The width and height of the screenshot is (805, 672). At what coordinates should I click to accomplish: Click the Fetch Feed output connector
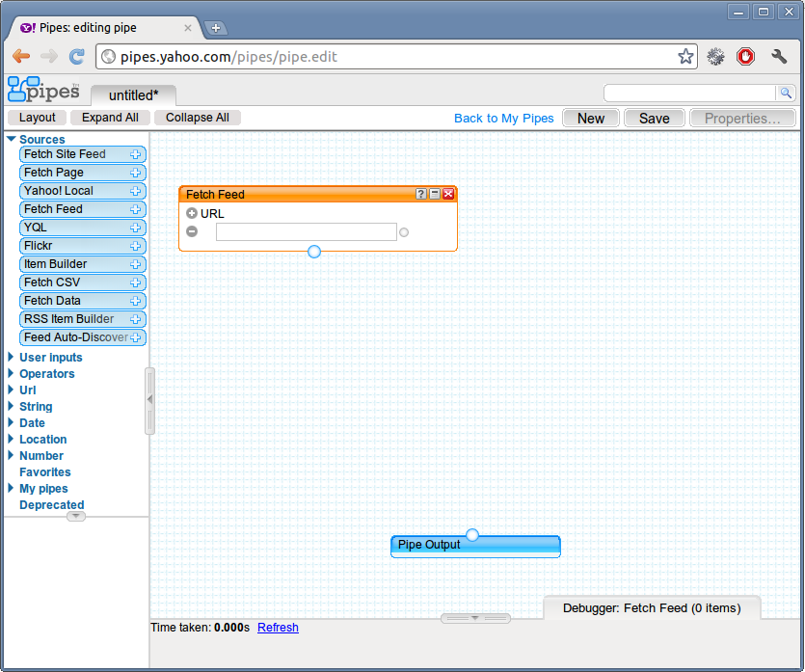(314, 252)
